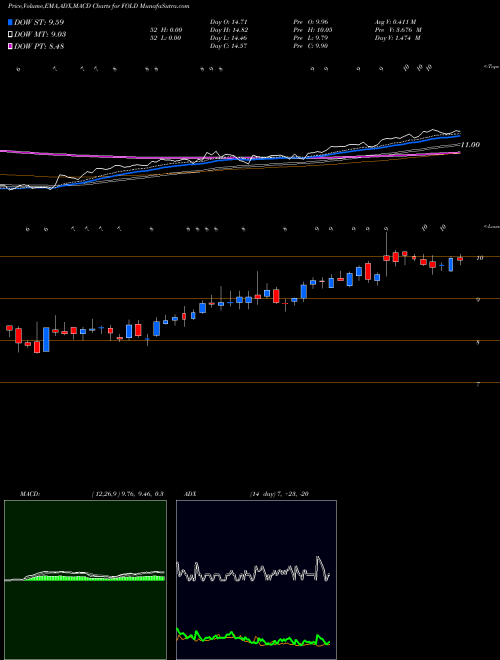The height and width of the screenshot is (660, 500).
Task: Click the last red candlestick on the right
Action: 460,259
